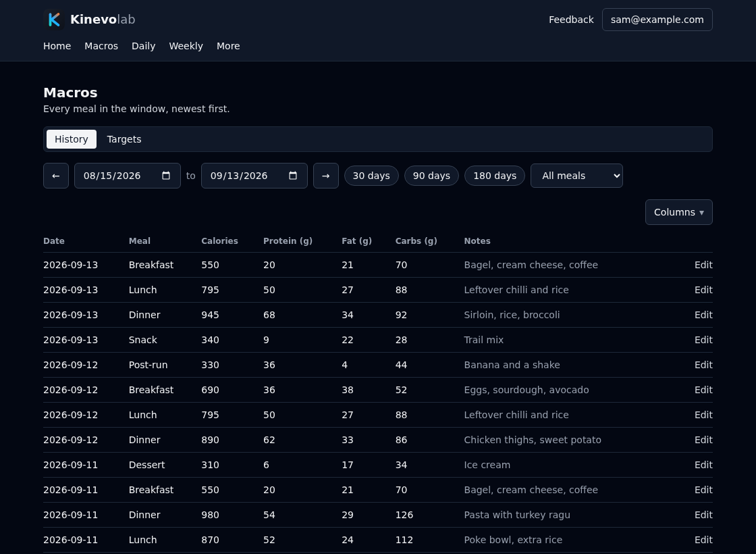Click the 890 calories cell
The height and width of the screenshot is (554, 756).
(x=210, y=440)
